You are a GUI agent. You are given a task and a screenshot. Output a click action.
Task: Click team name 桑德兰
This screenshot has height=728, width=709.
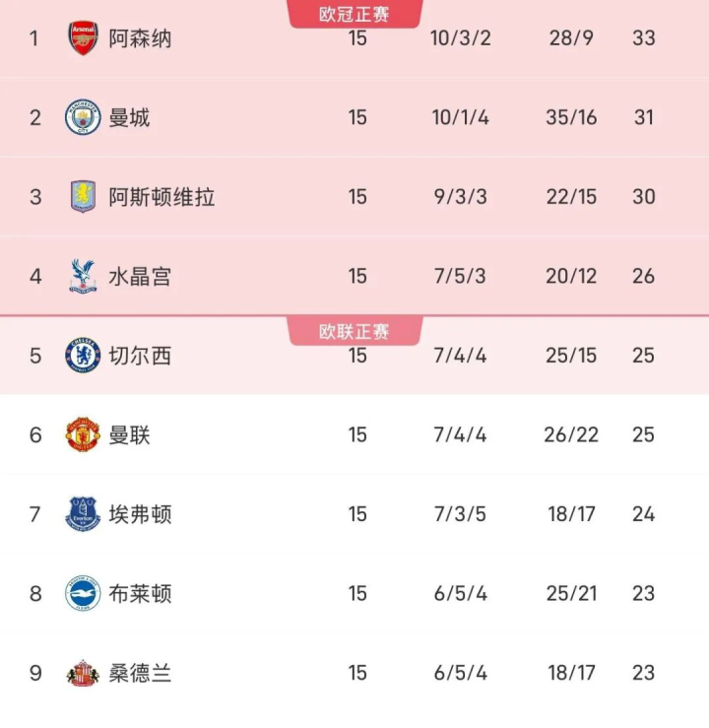tap(140, 673)
